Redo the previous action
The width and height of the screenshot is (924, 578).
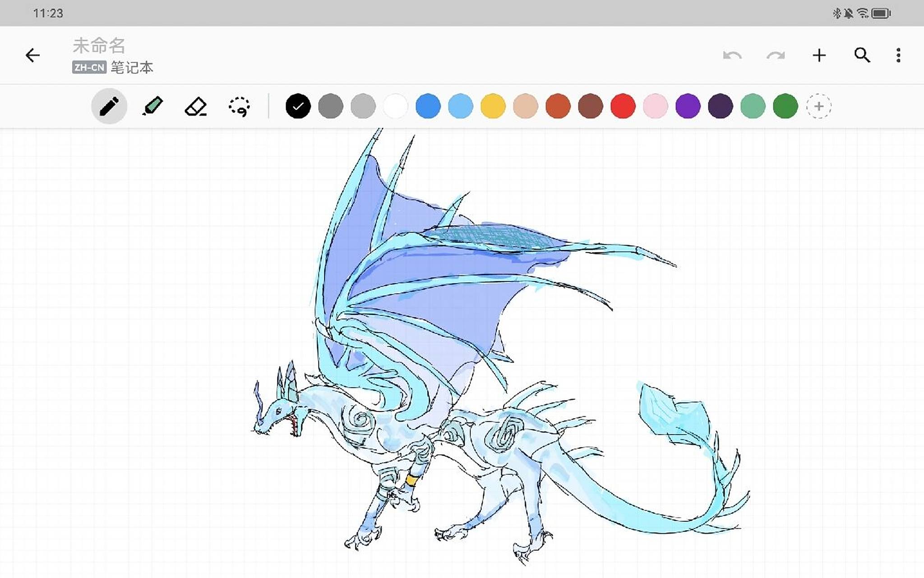coord(776,56)
